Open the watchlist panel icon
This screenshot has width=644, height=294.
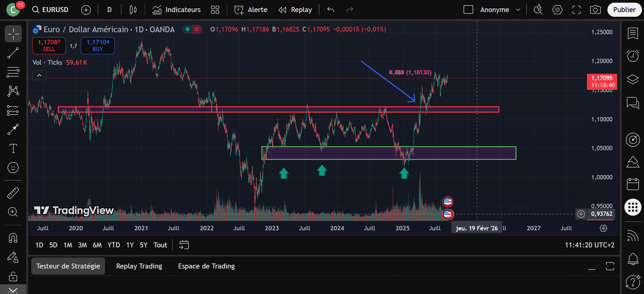(x=633, y=34)
